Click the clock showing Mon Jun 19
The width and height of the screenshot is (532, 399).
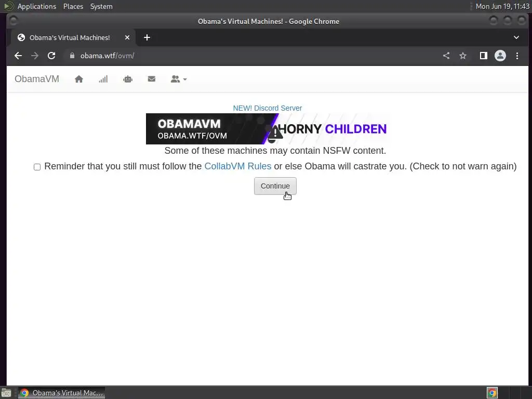pyautogui.click(x=502, y=6)
